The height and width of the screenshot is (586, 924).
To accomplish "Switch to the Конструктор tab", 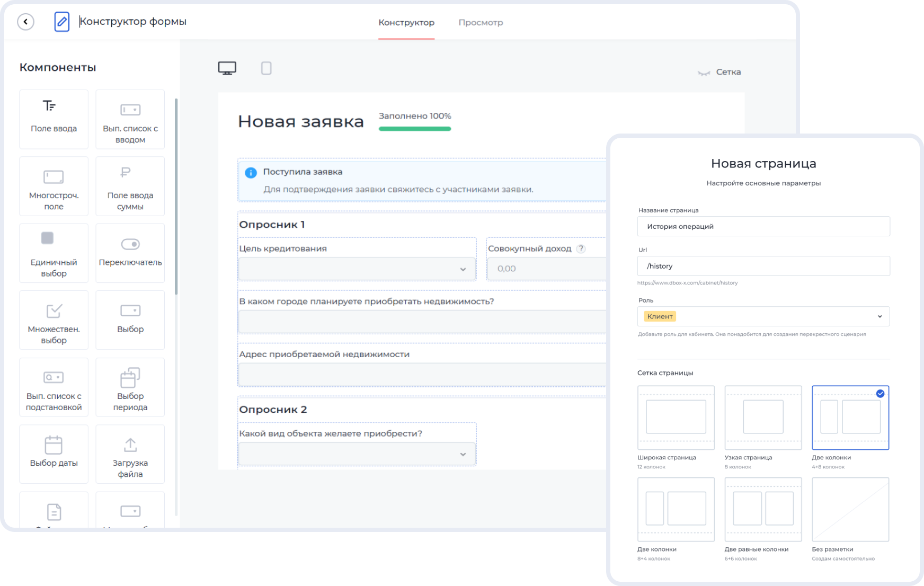I will pos(406,23).
